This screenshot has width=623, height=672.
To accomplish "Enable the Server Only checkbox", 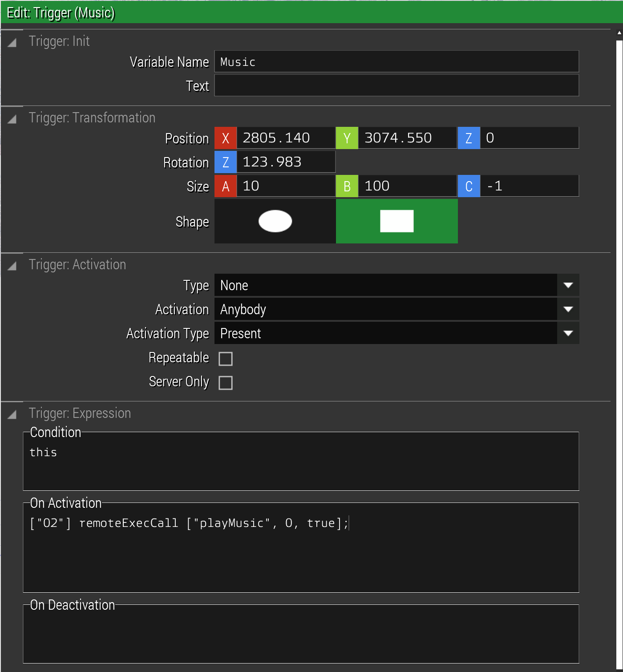I will pyautogui.click(x=226, y=383).
